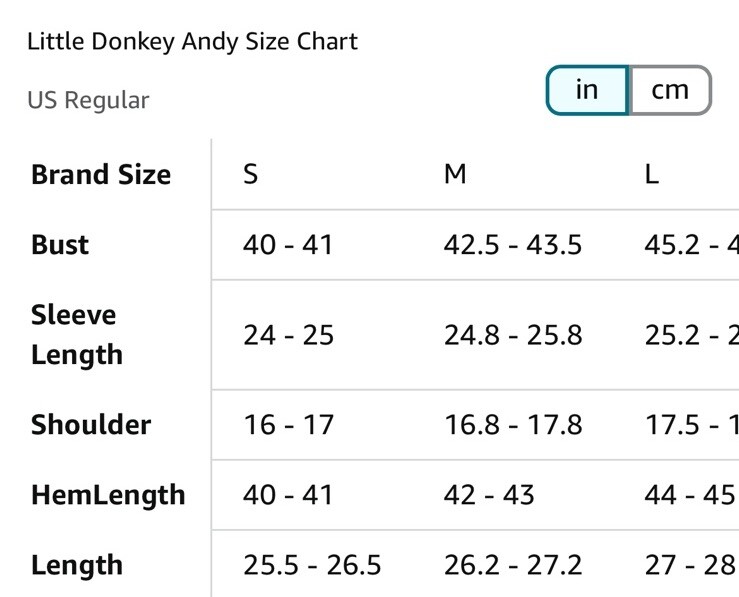Click the US Regular subtitle
The width and height of the screenshot is (739, 597).
coord(88,100)
